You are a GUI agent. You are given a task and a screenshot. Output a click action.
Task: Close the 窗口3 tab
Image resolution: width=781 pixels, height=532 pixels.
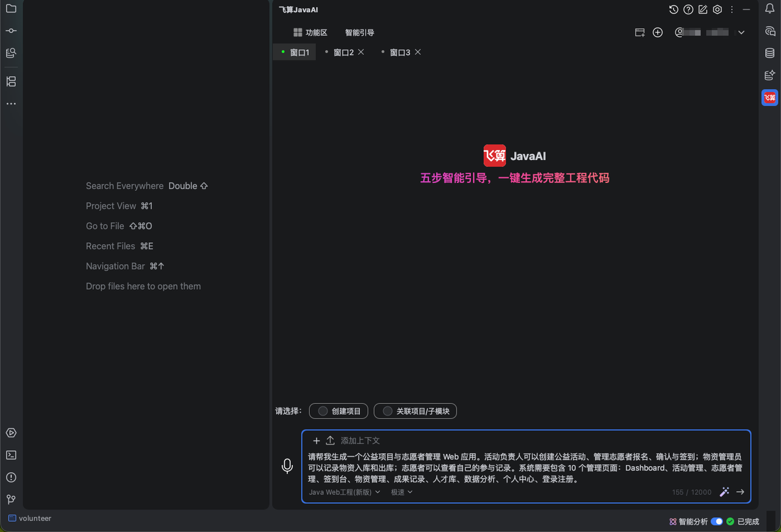tap(418, 52)
